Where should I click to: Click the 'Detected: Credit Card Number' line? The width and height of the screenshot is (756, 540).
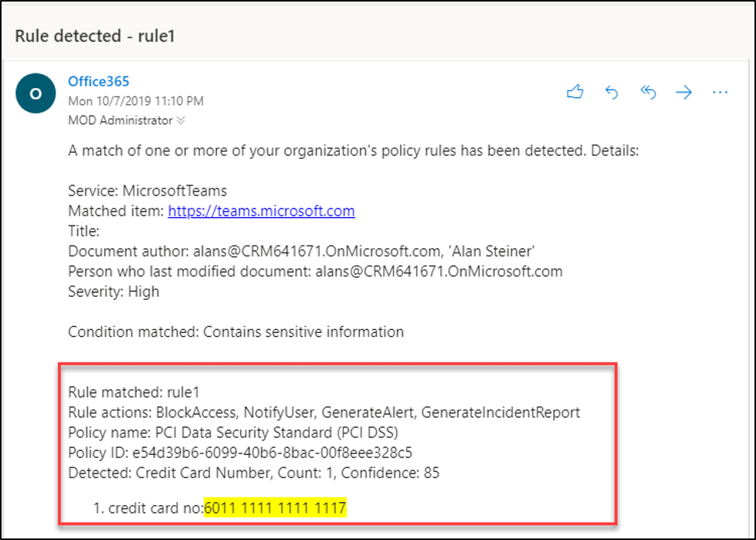(253, 472)
